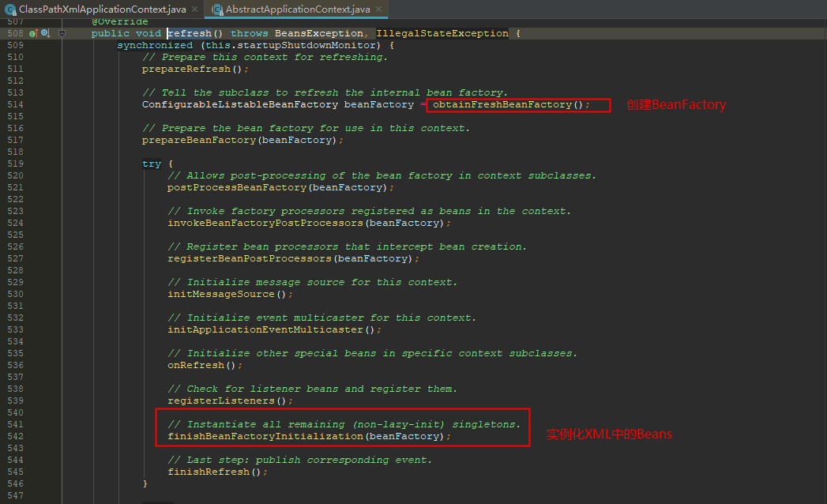The image size is (827, 504).
Task: Collapse the refresh() method fold marker
Action: point(62,33)
